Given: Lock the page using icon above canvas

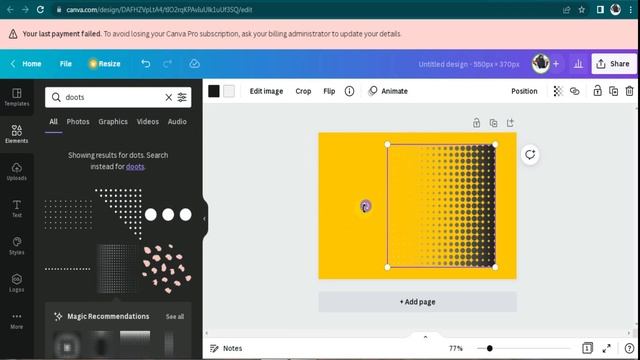Looking at the screenshot, I should pyautogui.click(x=476, y=122).
